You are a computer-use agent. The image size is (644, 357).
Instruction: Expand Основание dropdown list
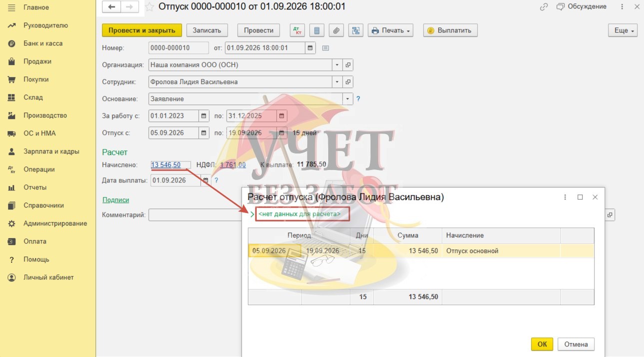tap(348, 99)
